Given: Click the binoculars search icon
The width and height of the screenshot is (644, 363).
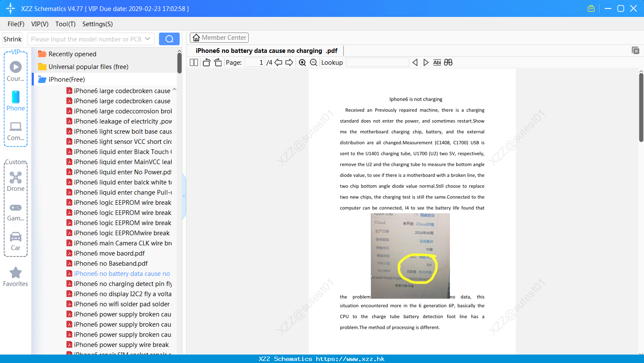Looking at the screenshot, I should coord(448,63).
